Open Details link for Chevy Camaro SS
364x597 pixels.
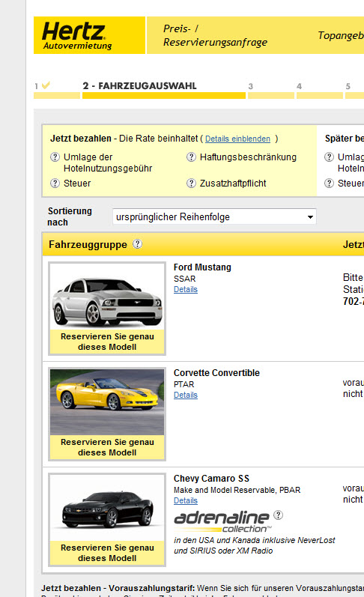tap(186, 500)
